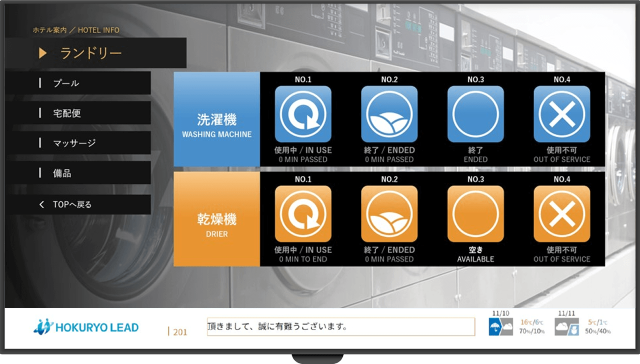Select the ランドリー heading tab
This screenshot has width=640, height=364.
pyautogui.click(x=95, y=53)
